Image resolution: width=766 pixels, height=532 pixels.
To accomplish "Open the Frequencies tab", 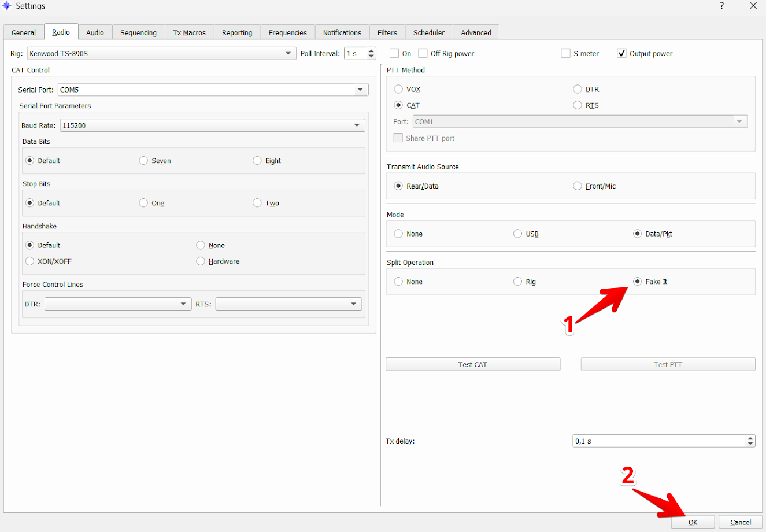I will tap(287, 32).
